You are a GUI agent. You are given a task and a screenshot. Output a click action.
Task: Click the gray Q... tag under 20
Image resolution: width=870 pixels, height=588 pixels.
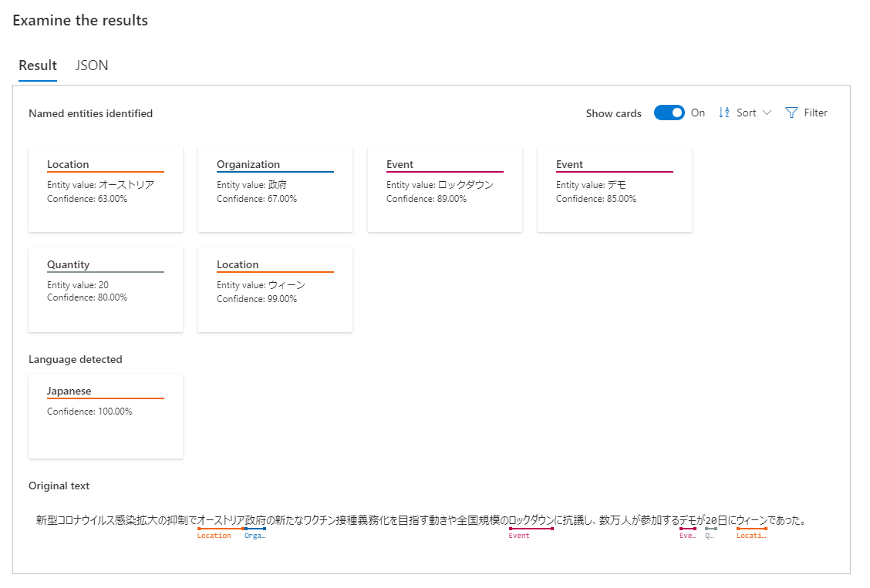[709, 536]
